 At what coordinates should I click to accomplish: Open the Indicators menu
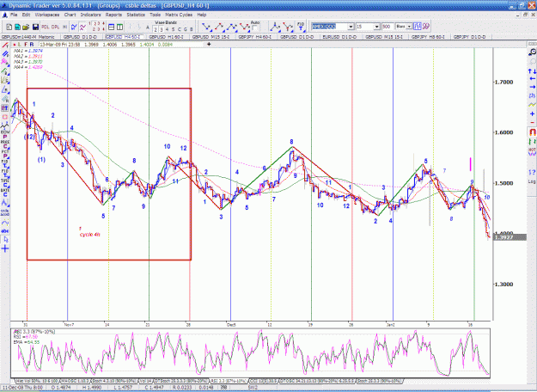91,15
